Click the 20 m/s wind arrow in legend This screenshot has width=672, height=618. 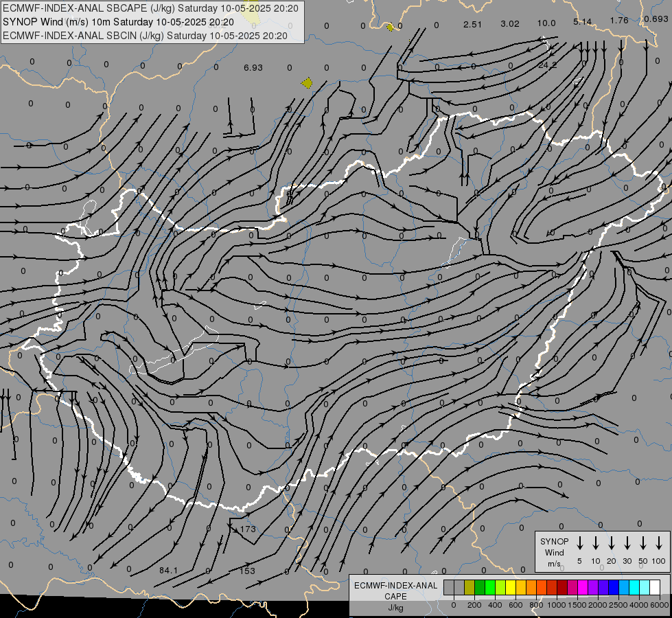611,543
